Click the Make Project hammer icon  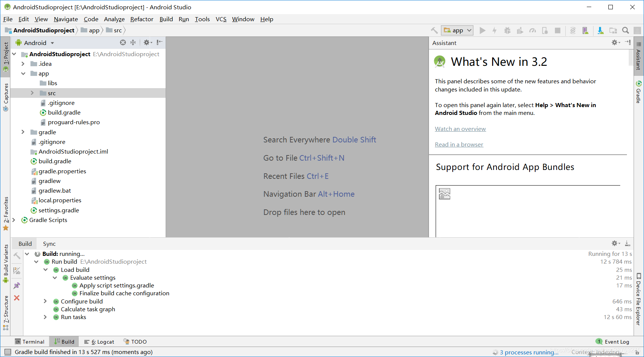pos(434,30)
